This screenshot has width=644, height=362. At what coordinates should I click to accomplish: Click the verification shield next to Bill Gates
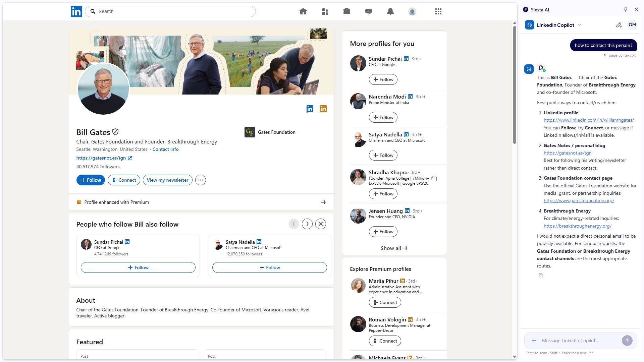(115, 132)
